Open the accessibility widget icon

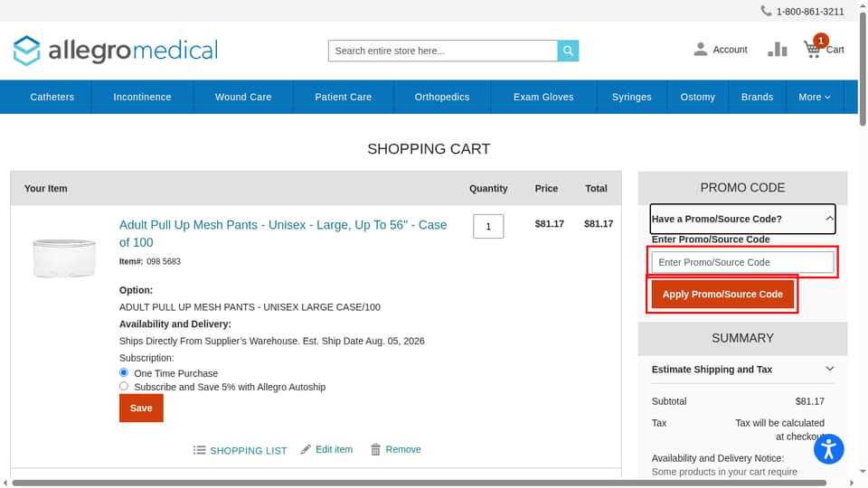click(829, 449)
